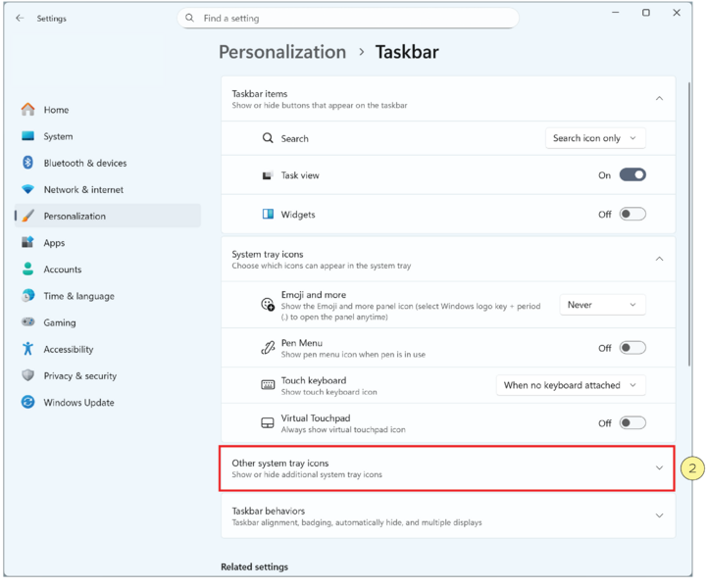Screen dimensions: 707x588
Task: Click the System tray icons heading
Action: coord(268,254)
